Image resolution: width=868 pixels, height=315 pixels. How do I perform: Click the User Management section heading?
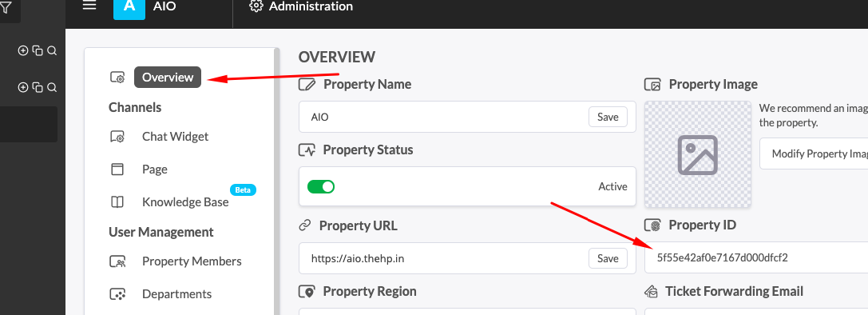tap(161, 232)
